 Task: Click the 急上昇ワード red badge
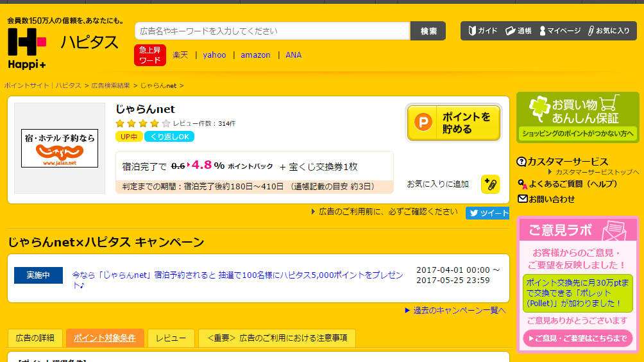[150, 55]
